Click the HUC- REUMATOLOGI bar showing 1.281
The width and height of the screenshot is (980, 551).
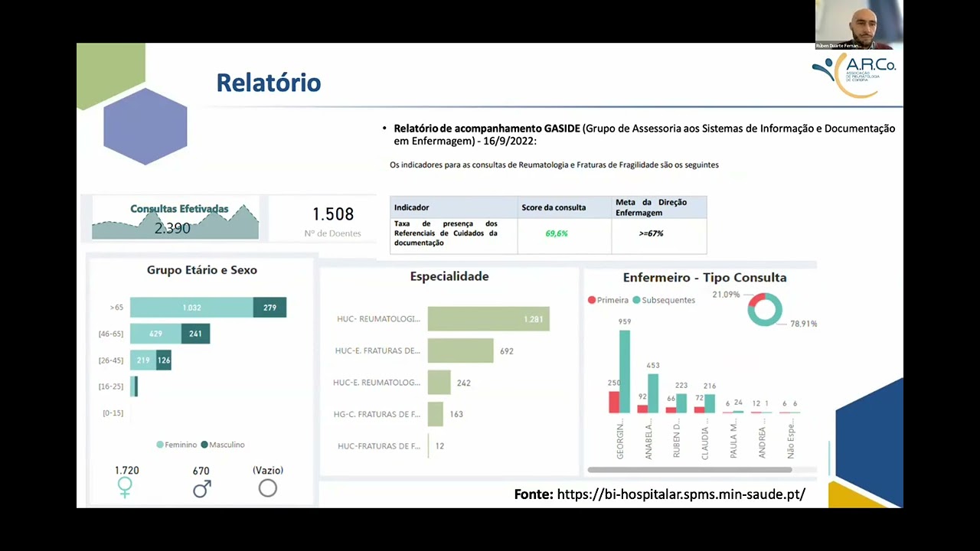[x=488, y=319]
